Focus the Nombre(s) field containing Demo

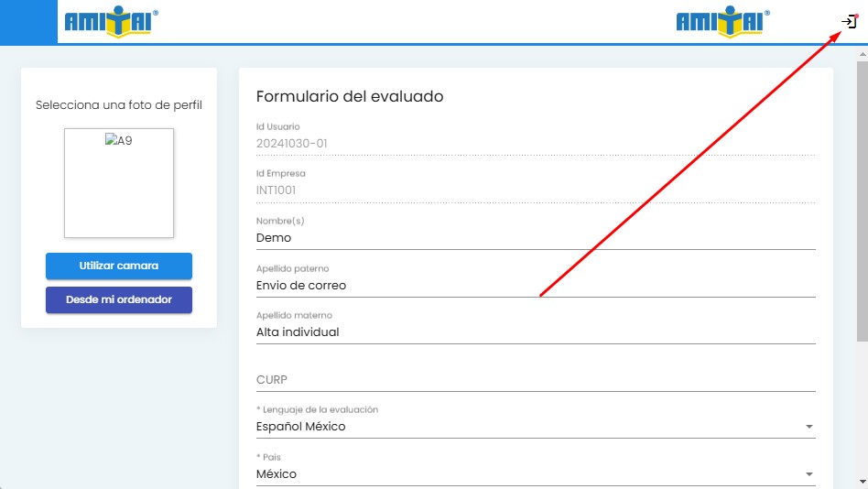click(x=535, y=238)
